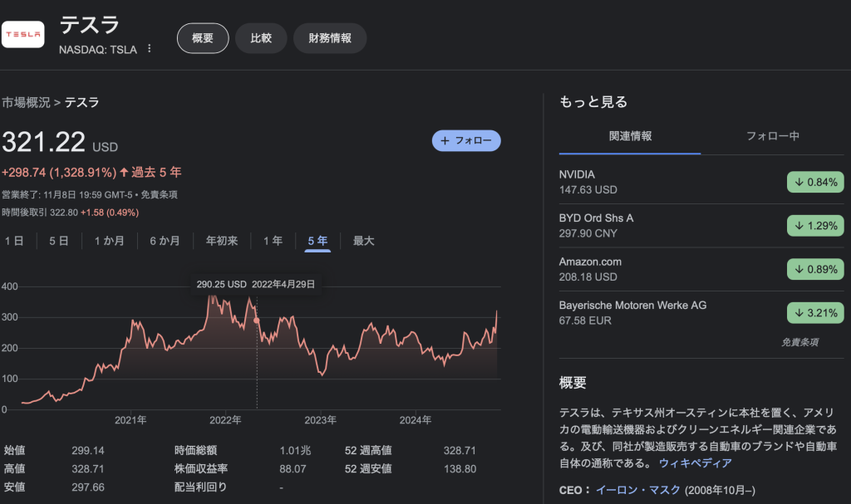851x504 pixels.
Task: Open the フォロー中 following tab
Action: coord(772,136)
